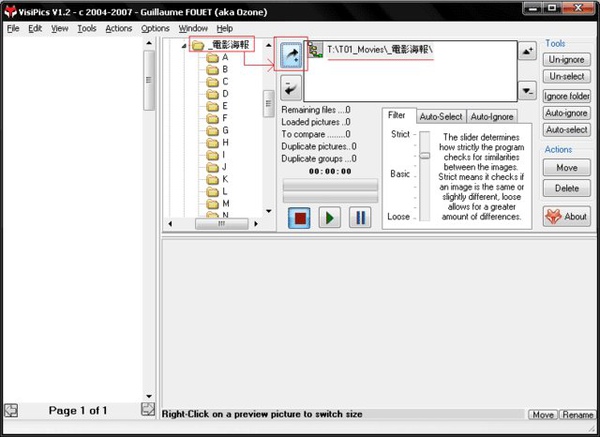Click the green Play start button
Image resolution: width=600 pixels, height=437 pixels.
coord(329,218)
